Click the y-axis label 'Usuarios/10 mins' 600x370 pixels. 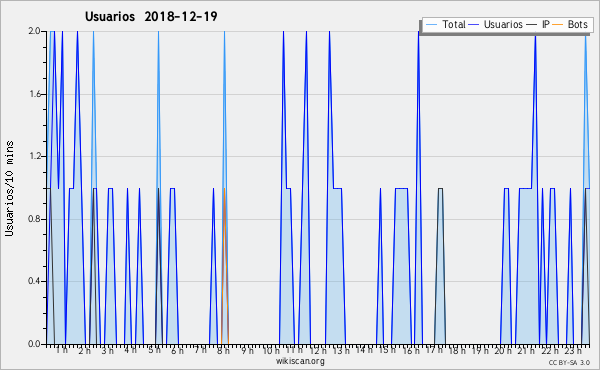(x=9, y=189)
